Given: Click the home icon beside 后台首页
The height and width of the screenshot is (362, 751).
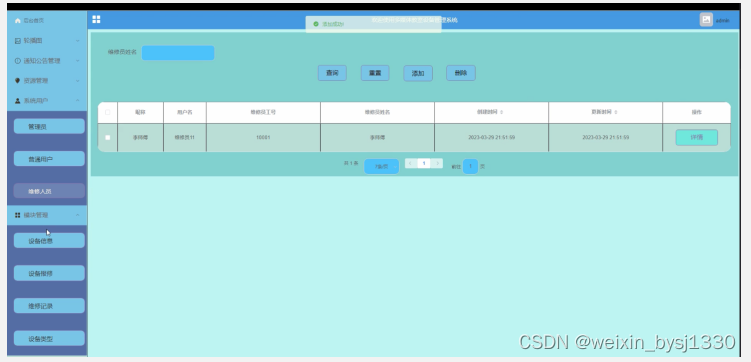Looking at the screenshot, I should click(18, 21).
